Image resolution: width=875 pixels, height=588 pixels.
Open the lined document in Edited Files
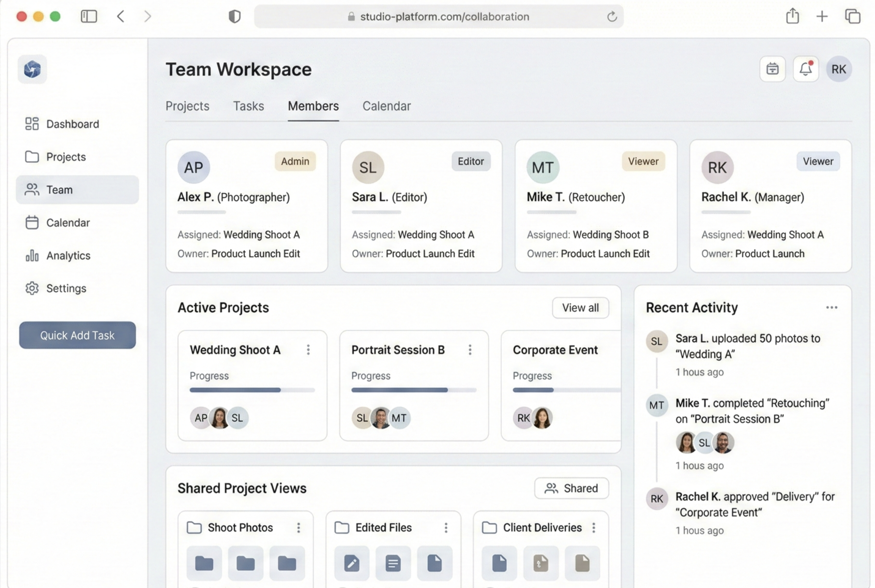393,563
